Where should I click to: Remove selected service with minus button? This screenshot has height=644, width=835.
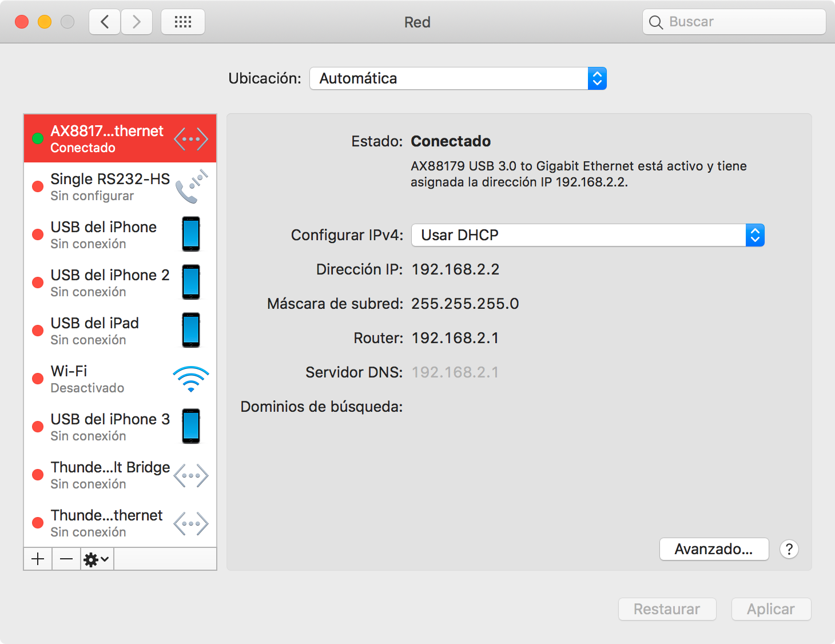(66, 559)
